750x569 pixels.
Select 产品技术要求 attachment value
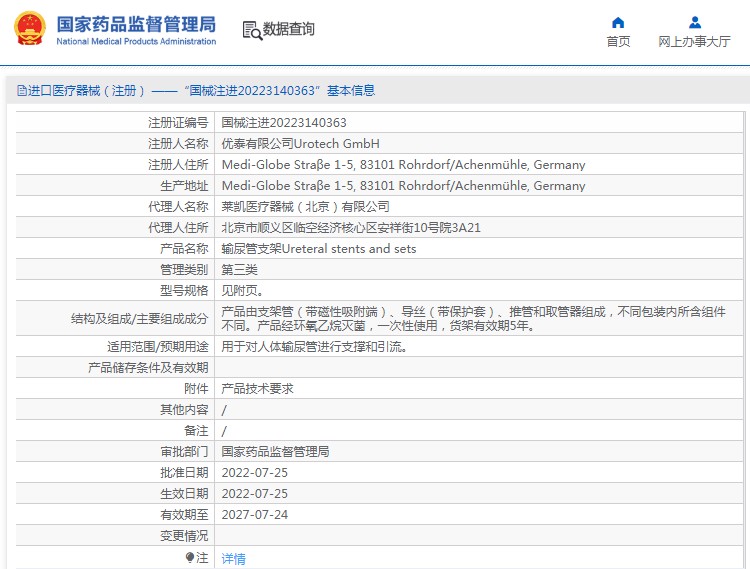click(x=257, y=389)
